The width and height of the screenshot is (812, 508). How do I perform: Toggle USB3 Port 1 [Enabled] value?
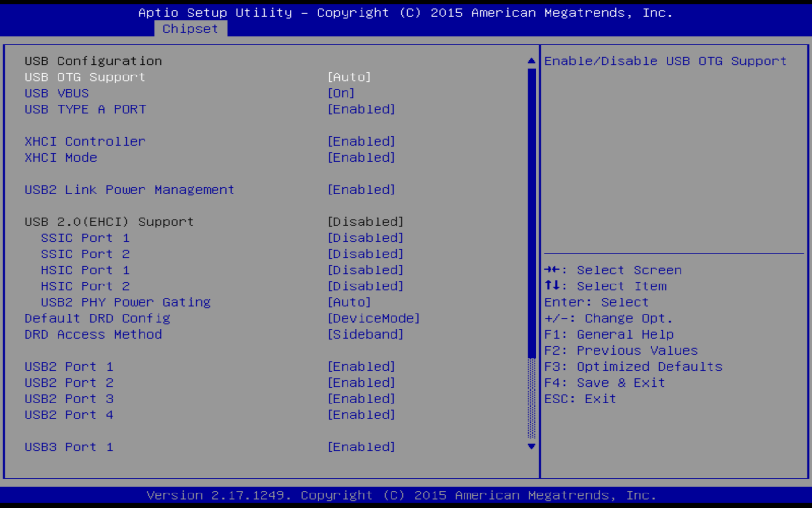coord(361,447)
